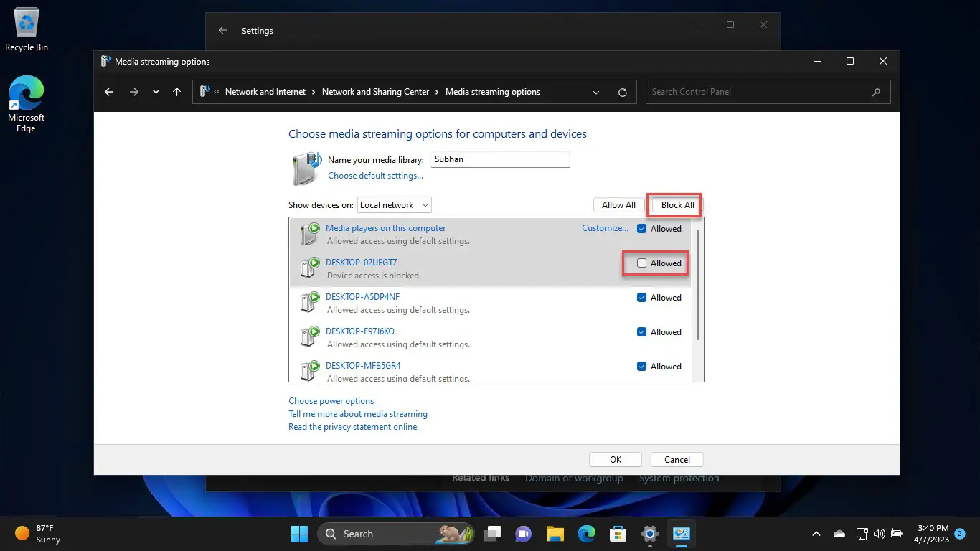The width and height of the screenshot is (980, 551).
Task: Click the Up one level arrow
Action: [176, 92]
